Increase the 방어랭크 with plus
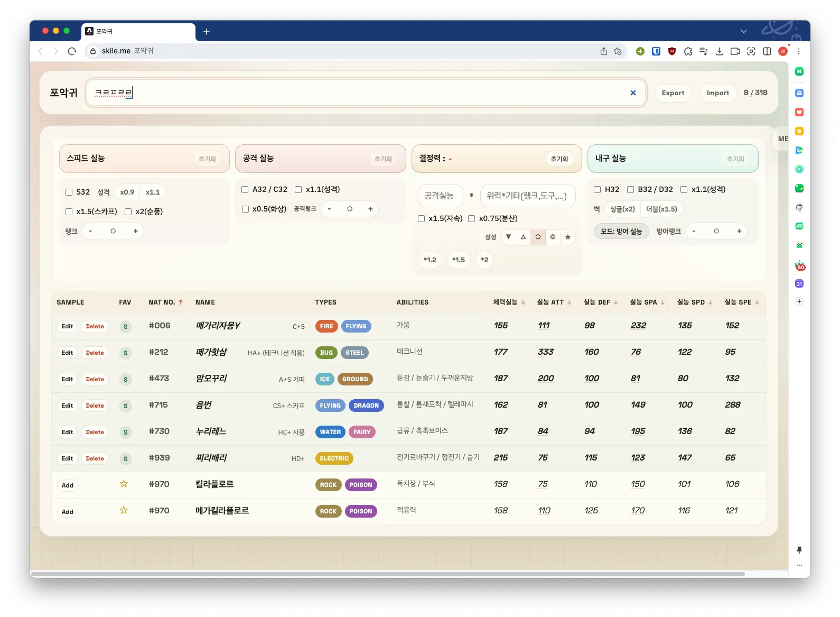 739,231
